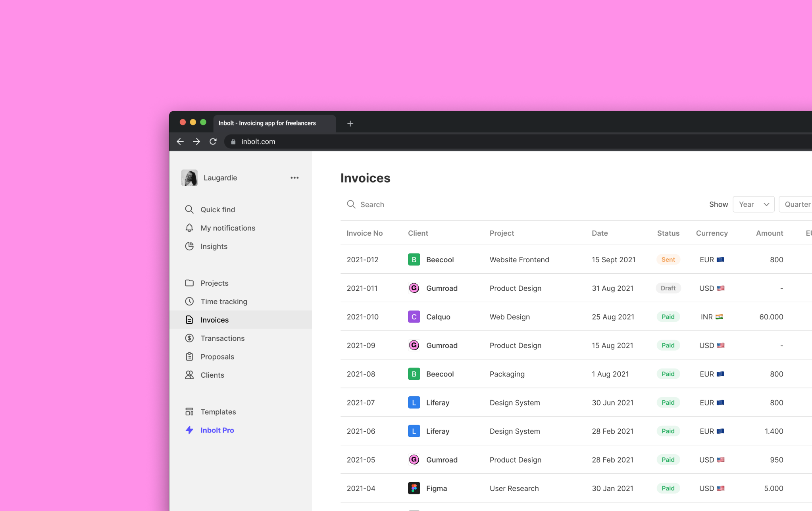
Task: Click the India flag in row 2021-010
Action: click(x=719, y=317)
